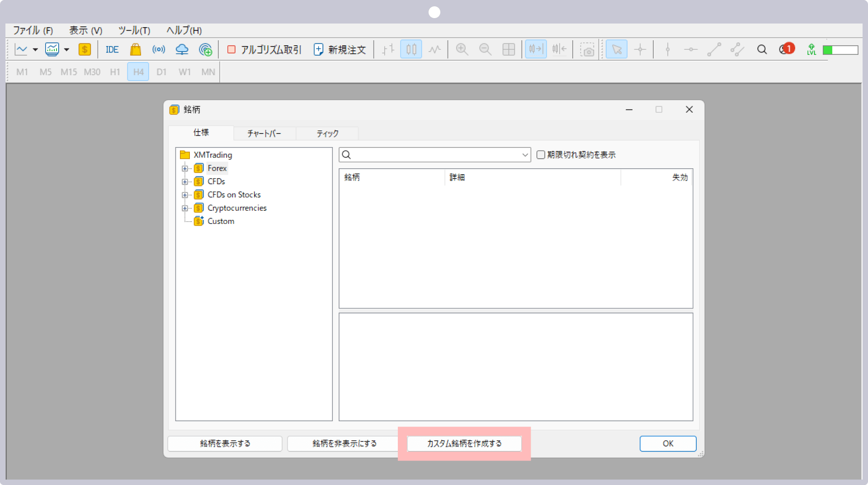Open the chart type icon in toolbar
This screenshot has height=485, width=868.
21,49
